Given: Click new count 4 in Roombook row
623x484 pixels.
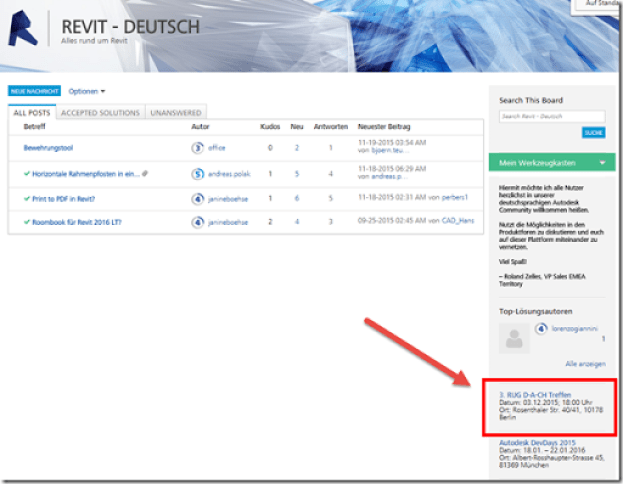Looking at the screenshot, I should pyautogui.click(x=297, y=222).
